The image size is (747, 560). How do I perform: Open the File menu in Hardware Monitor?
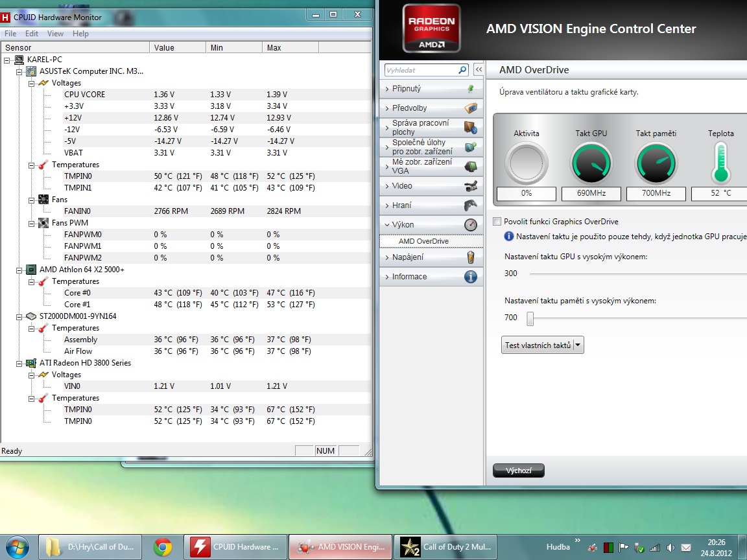click(x=10, y=33)
